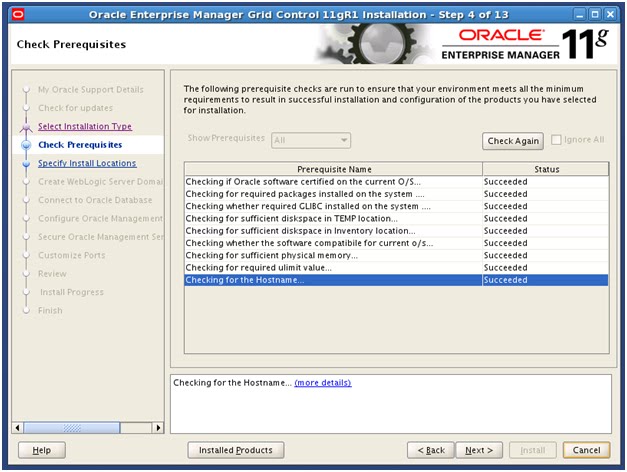The width and height of the screenshot is (627, 472).
Task: Select the row Checking if Oracle software certified
Action: 396,182
